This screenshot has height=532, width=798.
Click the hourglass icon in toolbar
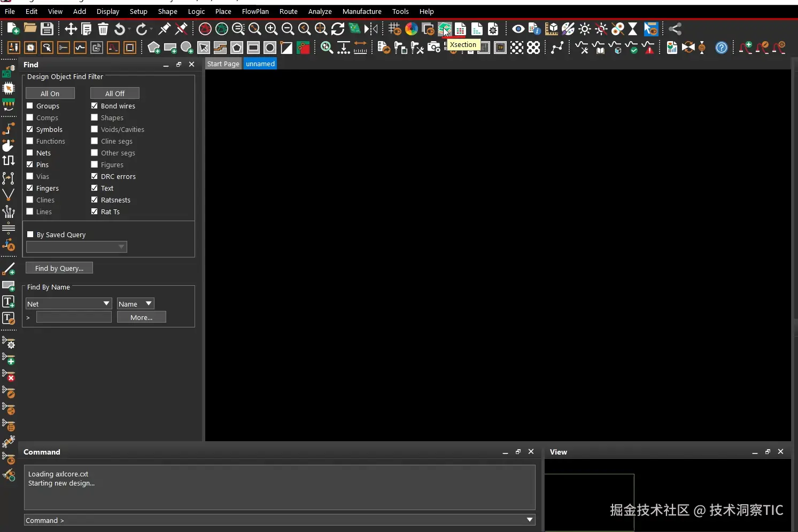[x=633, y=29]
